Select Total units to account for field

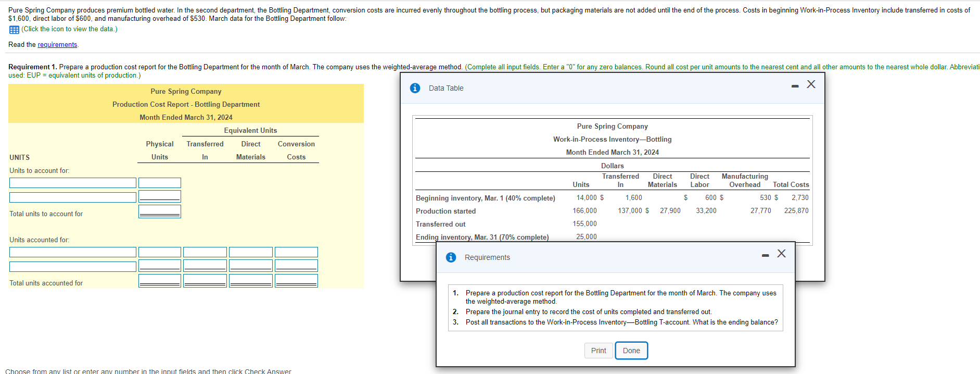point(160,211)
